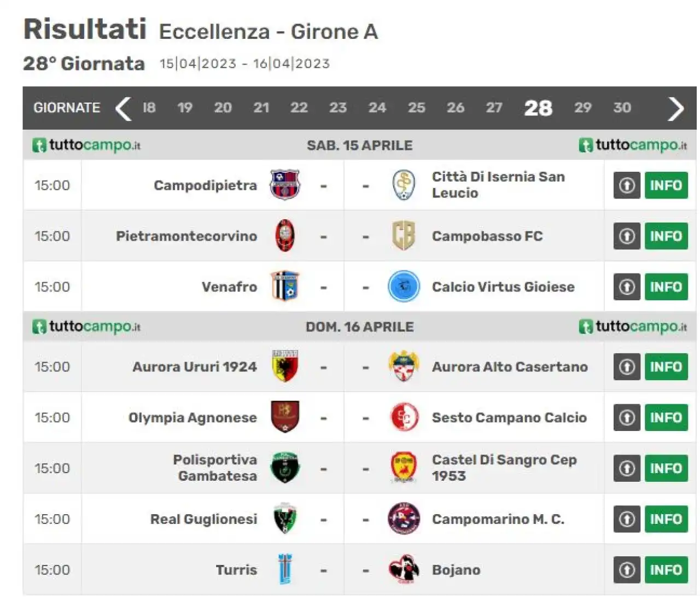The width and height of the screenshot is (700, 606).
Task: Click the Turris team crest
Action: [x=285, y=569]
